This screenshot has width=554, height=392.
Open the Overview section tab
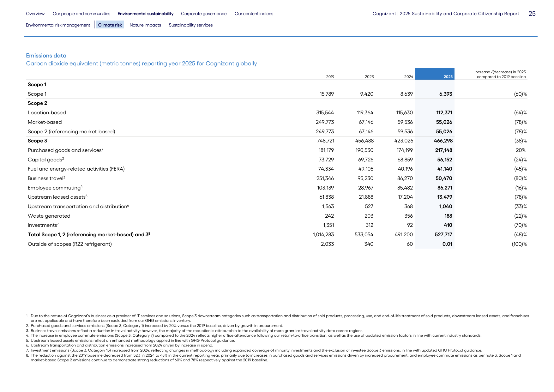click(35, 14)
